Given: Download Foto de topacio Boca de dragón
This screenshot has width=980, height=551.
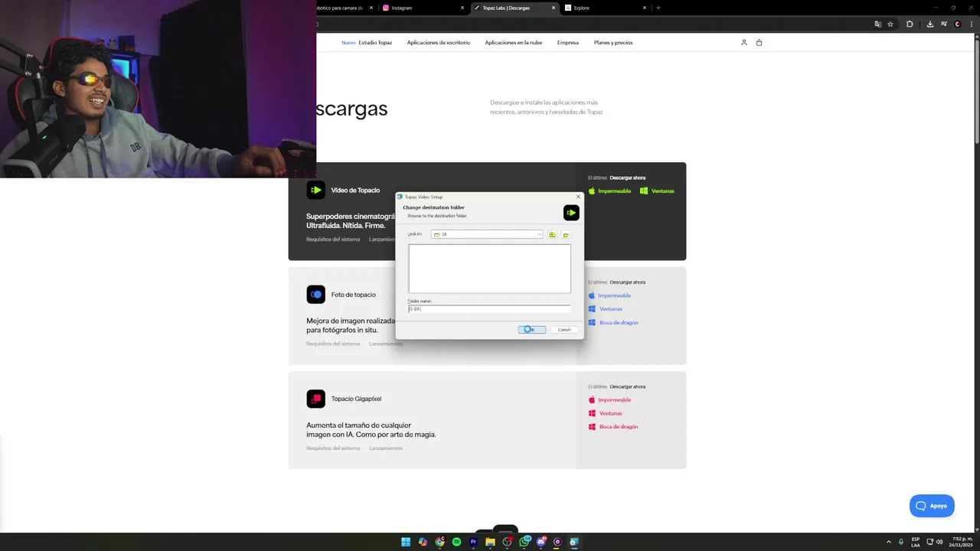Looking at the screenshot, I should [612, 323].
